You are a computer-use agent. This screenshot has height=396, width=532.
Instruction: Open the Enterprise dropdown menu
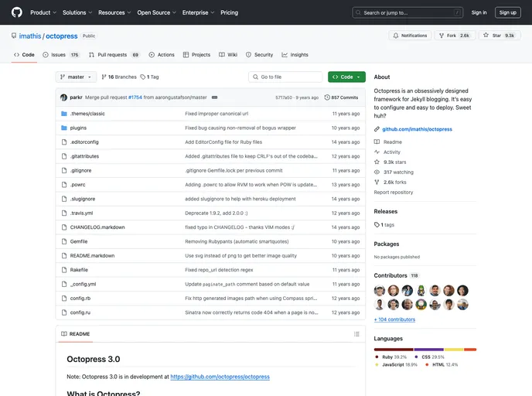click(x=198, y=12)
